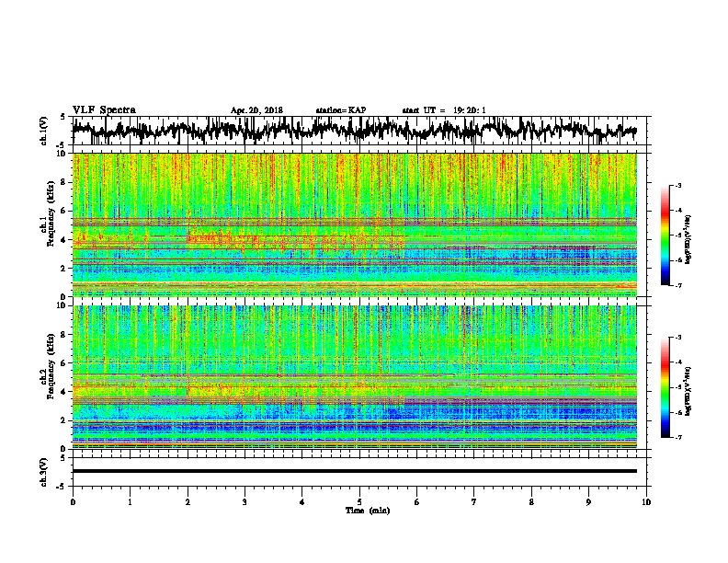The width and height of the screenshot is (728, 563).
Task: Click tick label "1" on the time axis
Action: click(x=130, y=502)
